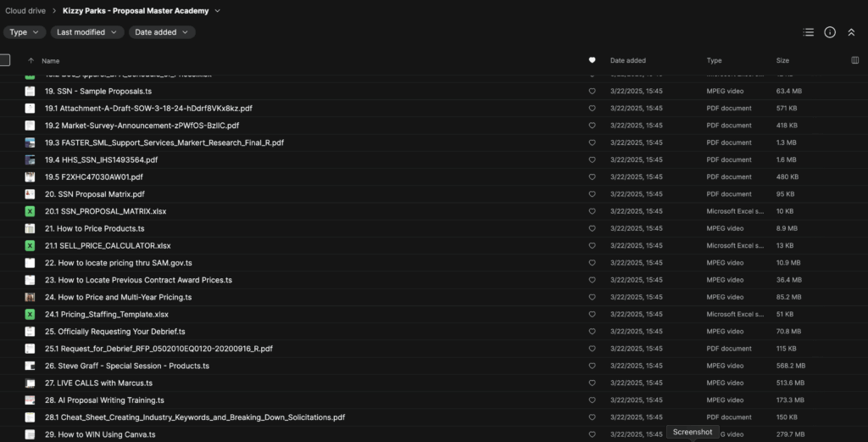The width and height of the screenshot is (868, 442).
Task: Click the file icon for 20. SSN Proposal Matrix.pdf
Action: pyautogui.click(x=30, y=194)
